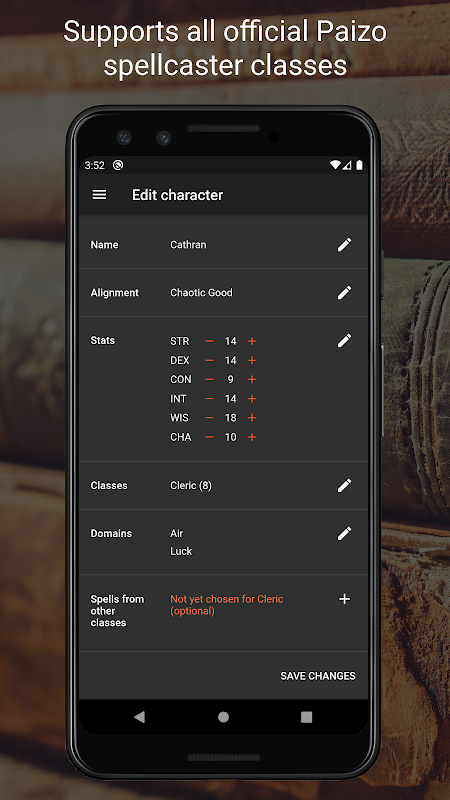The width and height of the screenshot is (450, 800).
Task: Open Android recent apps square button
Action: (x=307, y=717)
